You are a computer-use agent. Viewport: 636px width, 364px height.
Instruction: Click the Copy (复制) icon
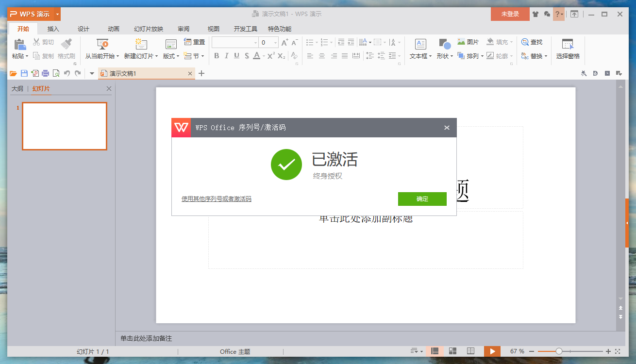(x=36, y=56)
